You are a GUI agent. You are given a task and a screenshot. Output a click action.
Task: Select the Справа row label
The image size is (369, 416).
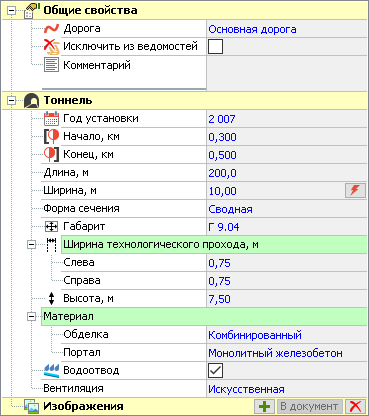coord(82,281)
